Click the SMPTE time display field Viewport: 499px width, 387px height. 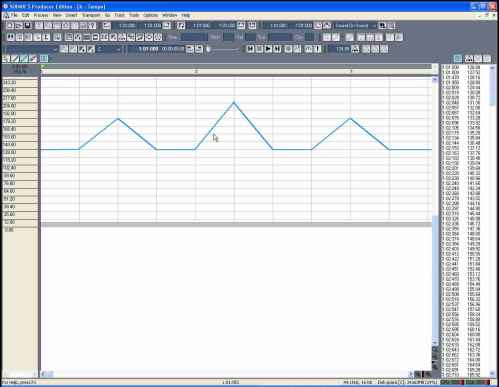point(173,49)
